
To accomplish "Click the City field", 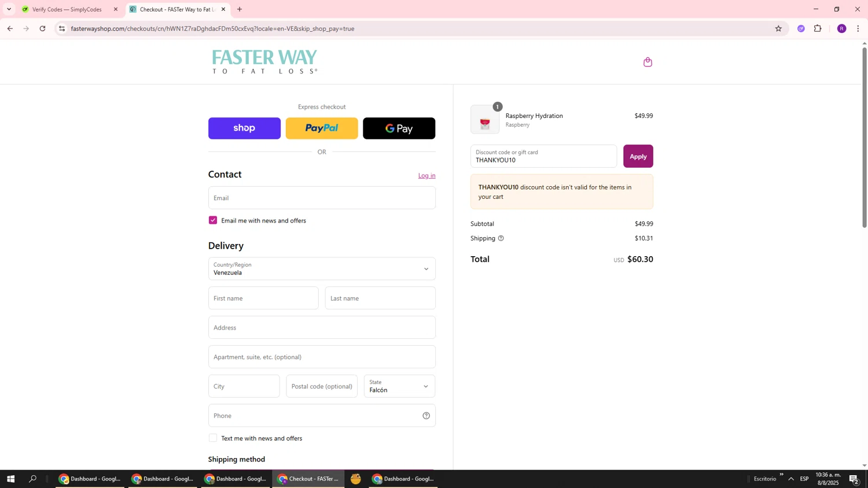I will coord(244,386).
